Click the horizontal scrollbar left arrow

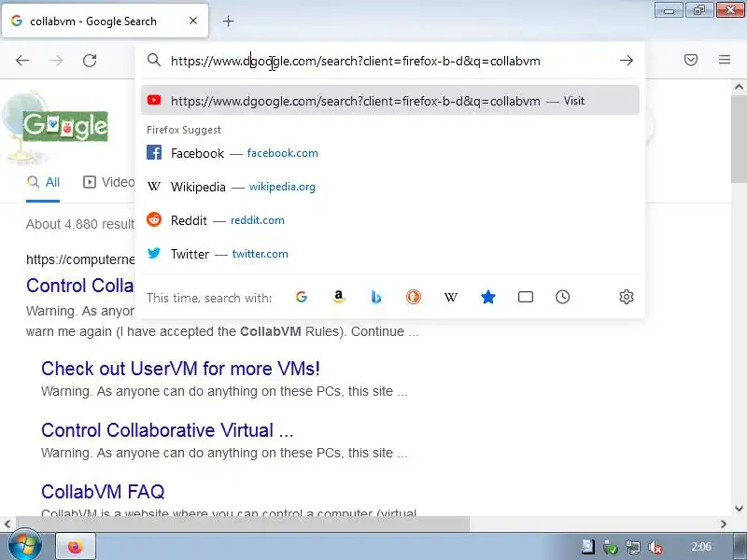coord(7,524)
